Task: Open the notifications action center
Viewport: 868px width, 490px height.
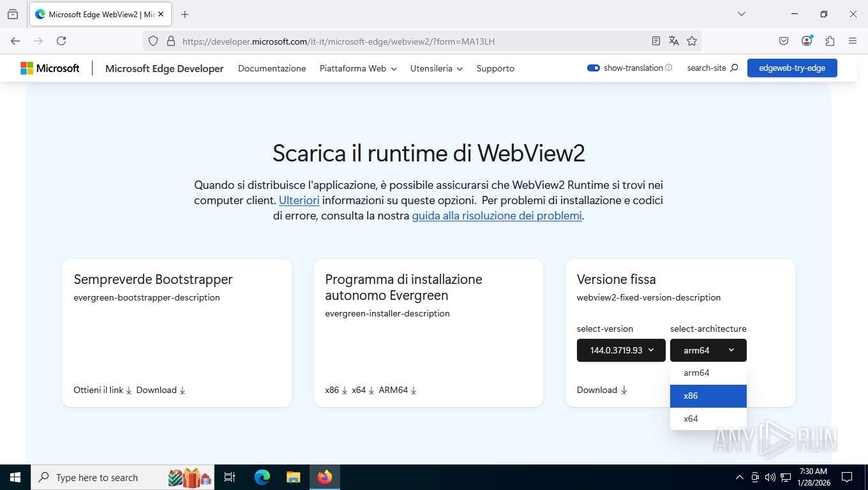Action: tap(847, 477)
